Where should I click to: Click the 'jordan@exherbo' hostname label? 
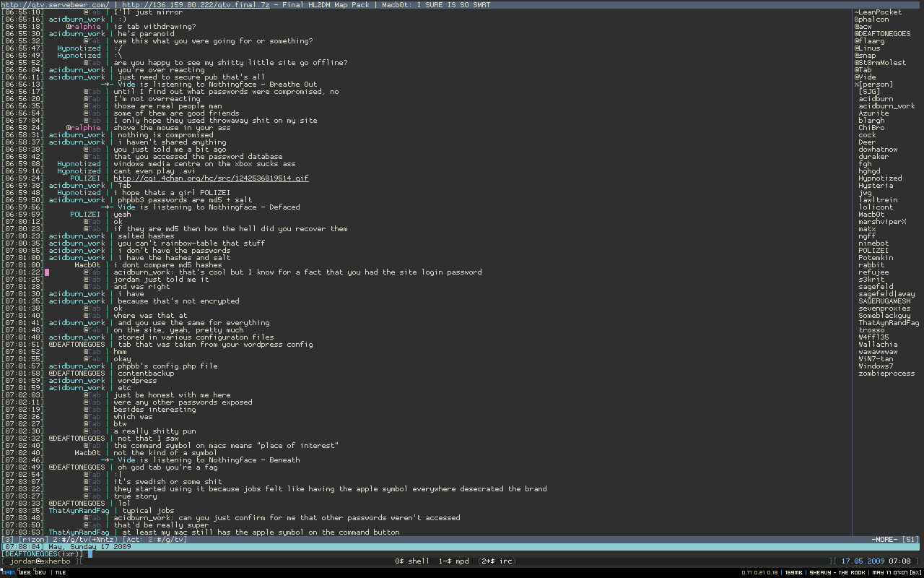40,561
